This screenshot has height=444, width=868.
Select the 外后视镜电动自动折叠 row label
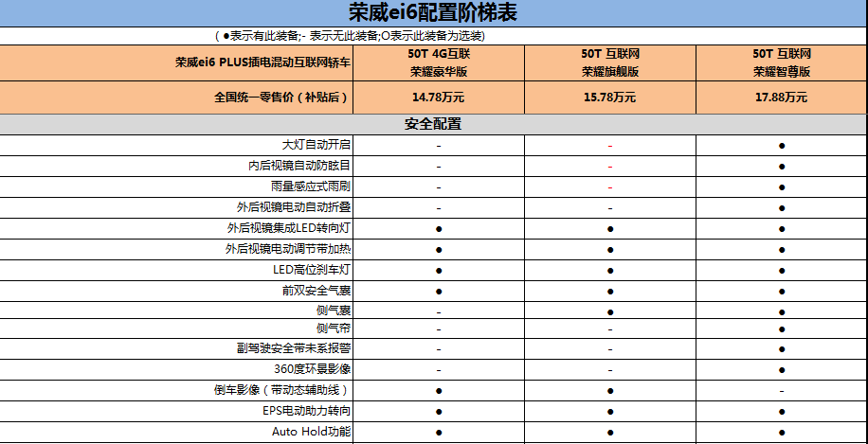point(294,208)
